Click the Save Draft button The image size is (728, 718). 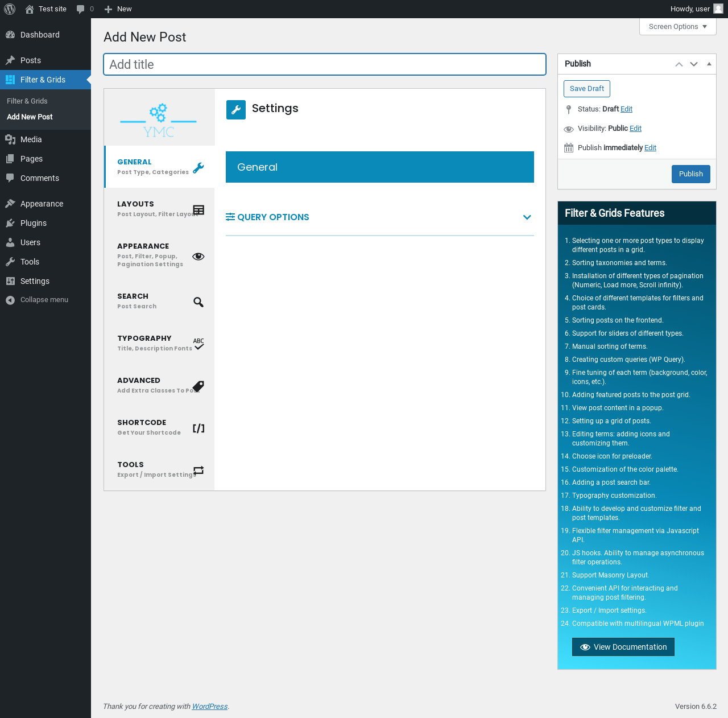pos(587,89)
